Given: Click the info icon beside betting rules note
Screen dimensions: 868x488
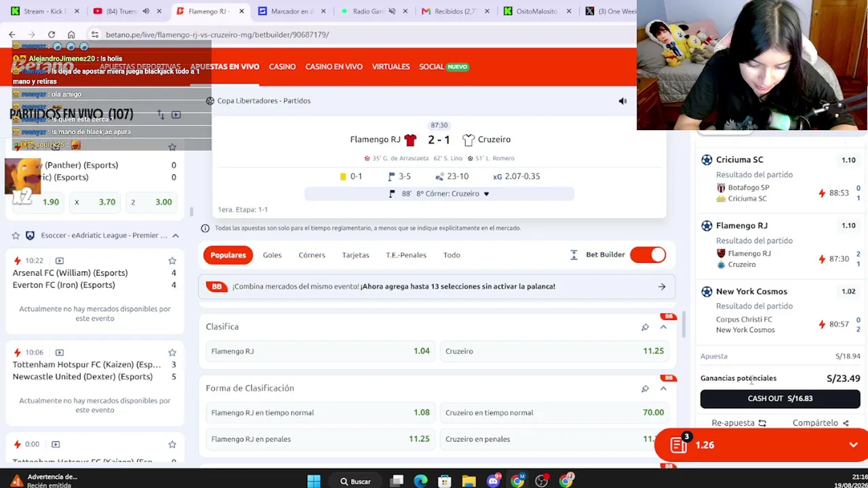Looking at the screenshot, I should coord(205,228).
